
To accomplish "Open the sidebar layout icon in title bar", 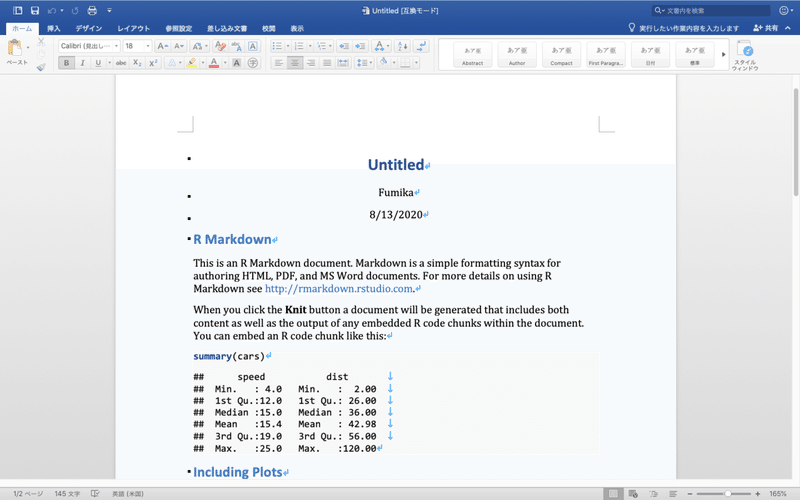I will 17,10.
